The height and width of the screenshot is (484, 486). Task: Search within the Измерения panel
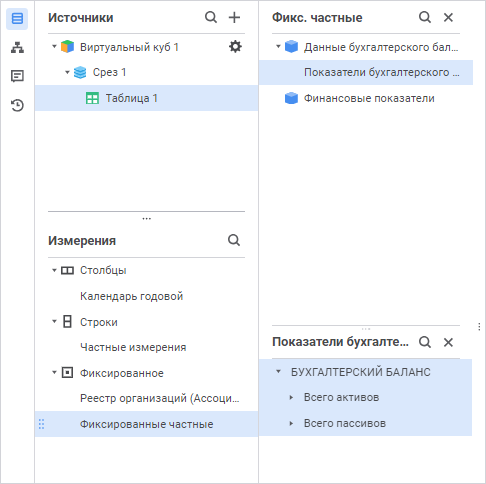point(234,240)
